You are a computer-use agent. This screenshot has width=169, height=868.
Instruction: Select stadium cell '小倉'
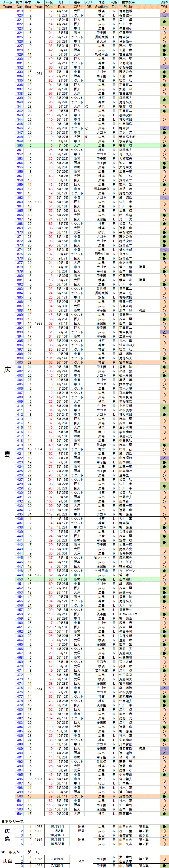pyautogui.click(x=101, y=536)
